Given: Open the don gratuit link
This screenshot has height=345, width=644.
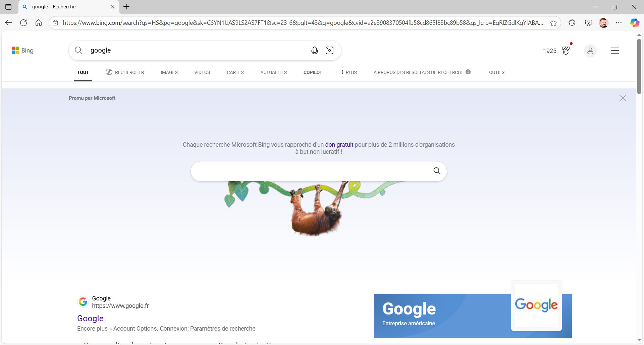Looking at the screenshot, I should click(x=339, y=144).
